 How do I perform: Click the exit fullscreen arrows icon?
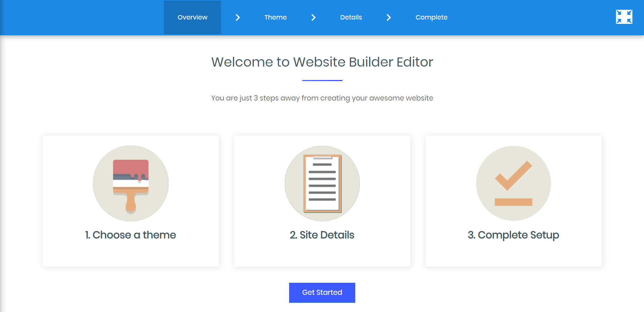coord(624,17)
